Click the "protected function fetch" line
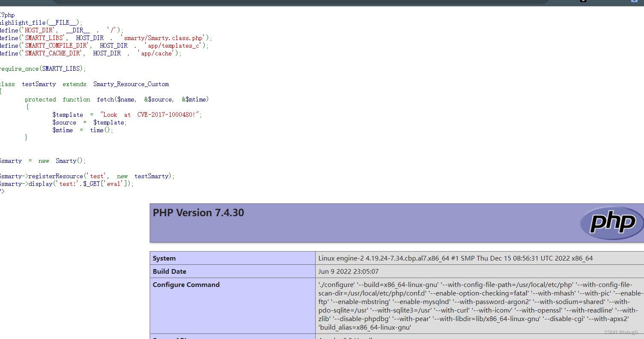644x339 pixels. coord(117,99)
